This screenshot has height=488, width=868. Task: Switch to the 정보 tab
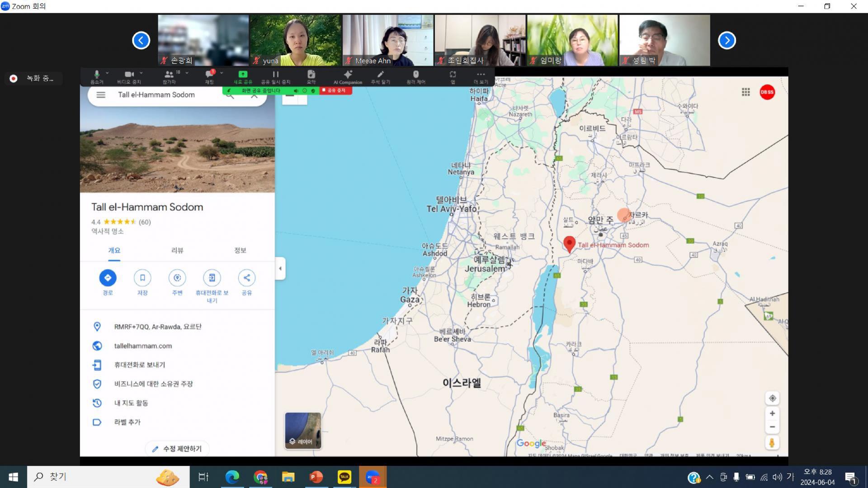point(240,250)
